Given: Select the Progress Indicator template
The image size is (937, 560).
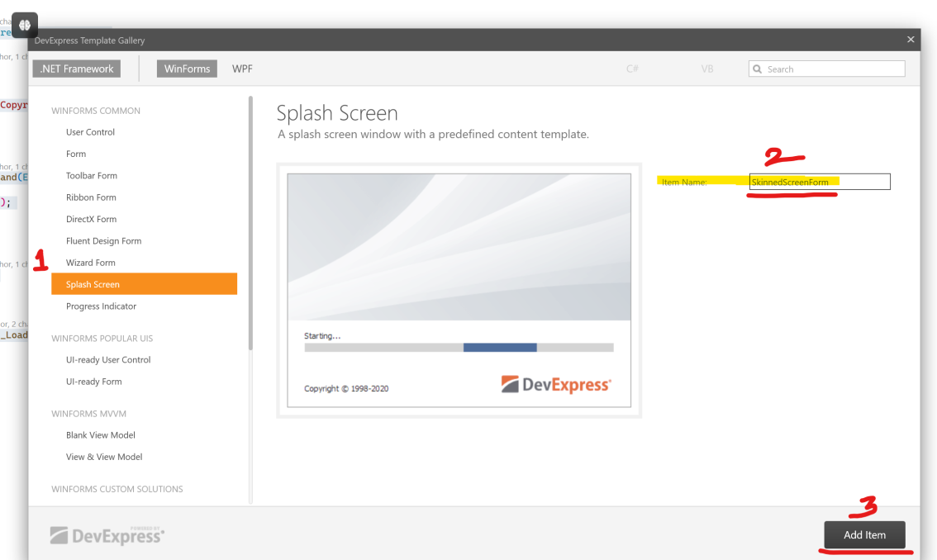Looking at the screenshot, I should coord(101,306).
